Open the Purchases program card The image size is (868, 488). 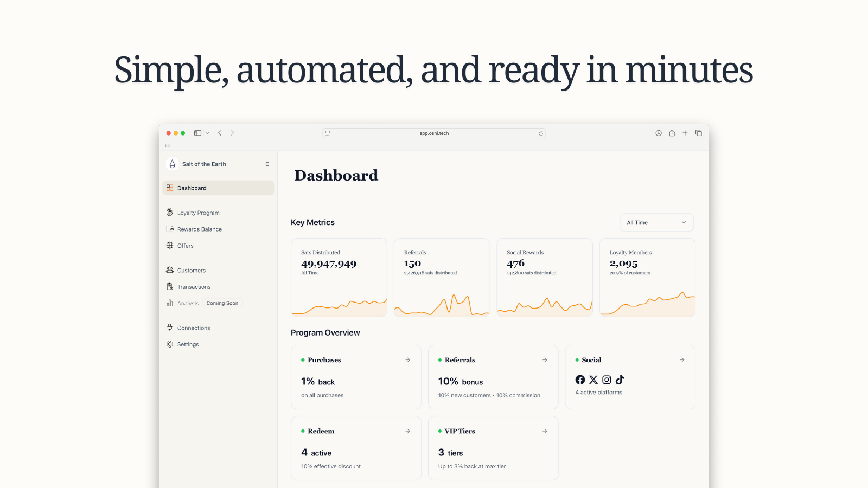(407, 359)
